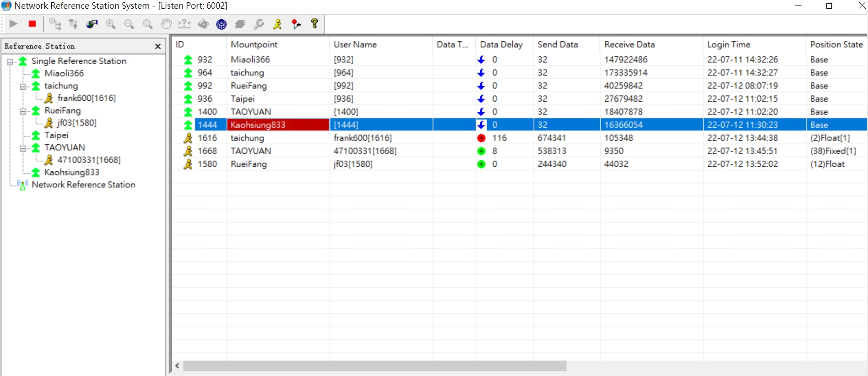Screen dimensions: 868x376
Task: Click the (2)Float[1] position state
Action: (x=830, y=138)
